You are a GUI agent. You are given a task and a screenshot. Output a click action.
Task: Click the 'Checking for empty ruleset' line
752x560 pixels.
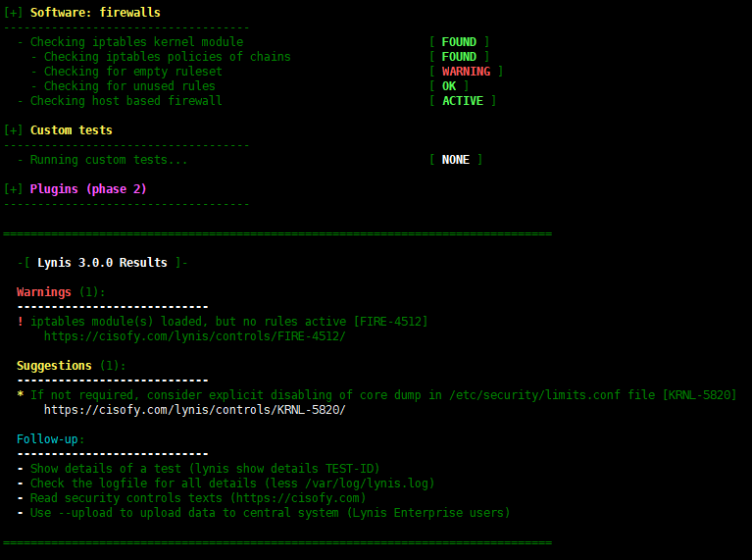tap(133, 72)
